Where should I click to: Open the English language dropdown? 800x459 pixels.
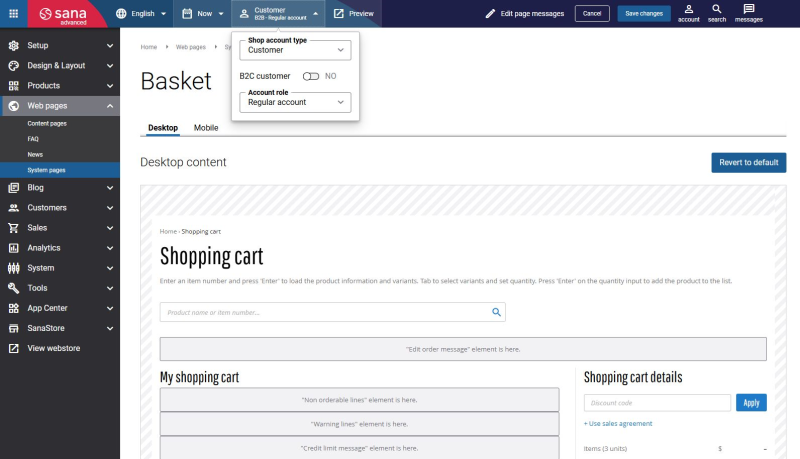141,14
